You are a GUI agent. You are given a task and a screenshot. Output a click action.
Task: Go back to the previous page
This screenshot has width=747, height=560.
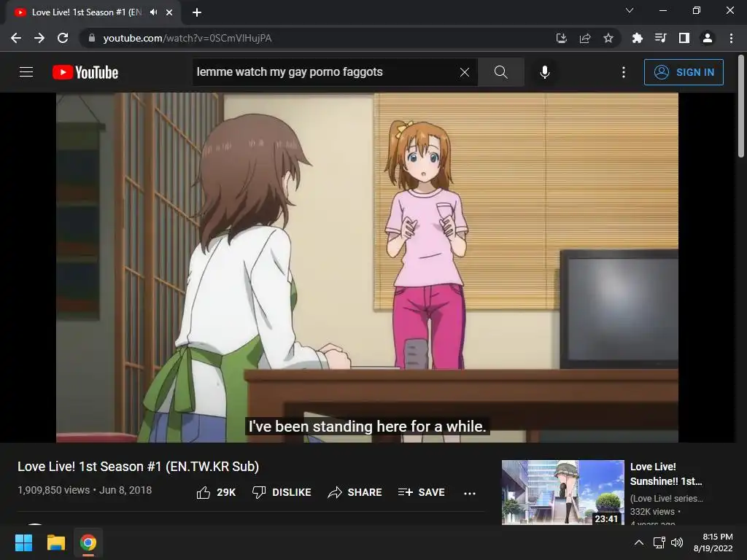[x=16, y=38]
